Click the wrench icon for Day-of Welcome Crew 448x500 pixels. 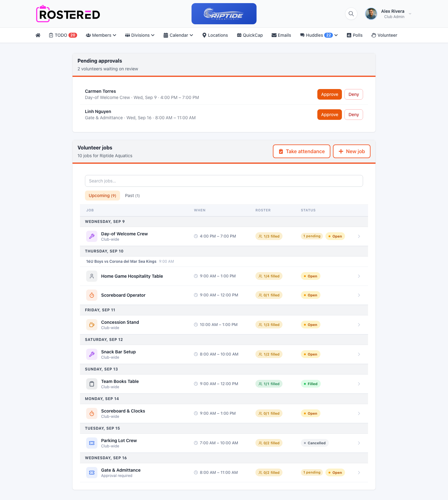pos(92,236)
